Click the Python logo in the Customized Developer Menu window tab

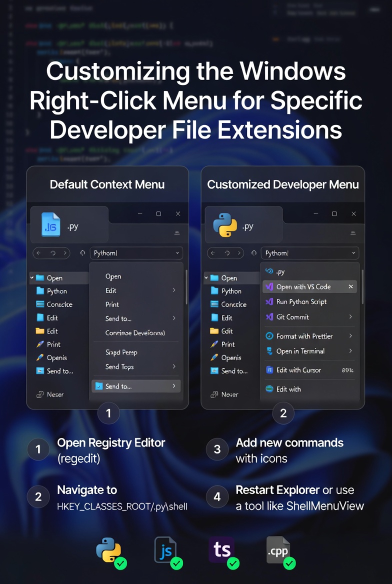click(x=225, y=225)
